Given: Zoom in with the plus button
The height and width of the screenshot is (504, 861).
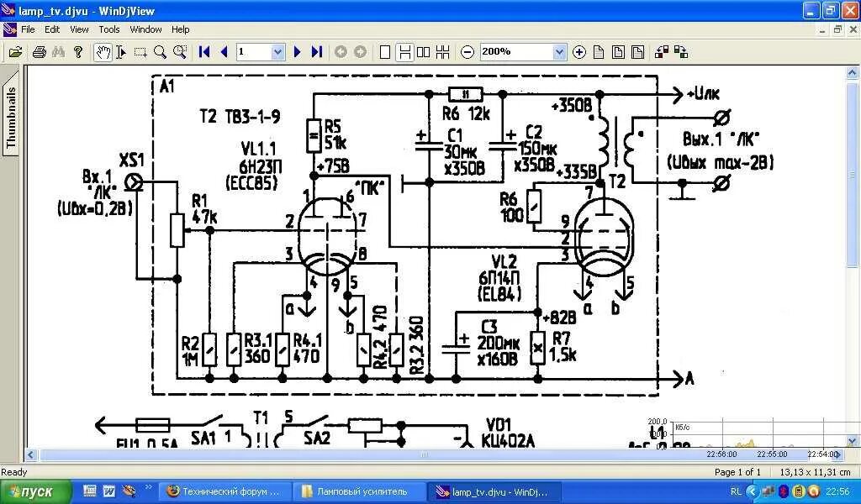Looking at the screenshot, I should coord(579,52).
